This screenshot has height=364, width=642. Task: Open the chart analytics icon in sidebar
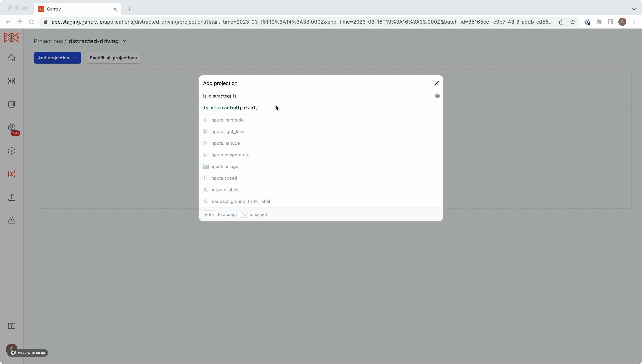(x=11, y=104)
